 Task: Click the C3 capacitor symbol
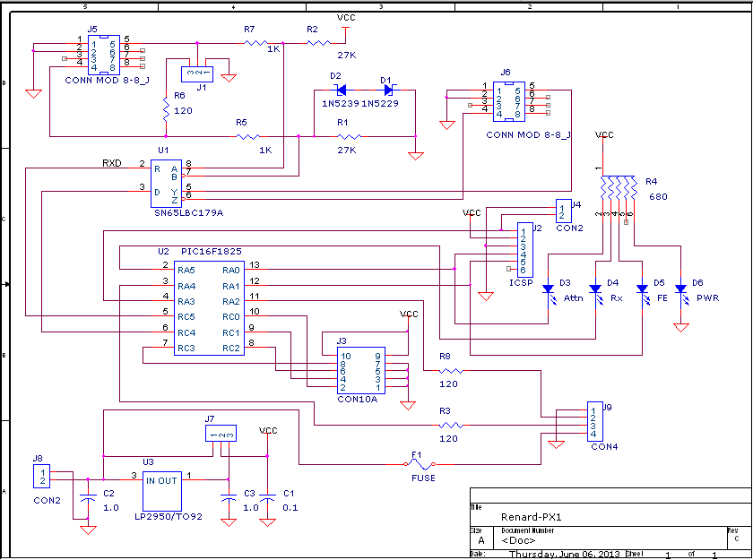click(229, 497)
